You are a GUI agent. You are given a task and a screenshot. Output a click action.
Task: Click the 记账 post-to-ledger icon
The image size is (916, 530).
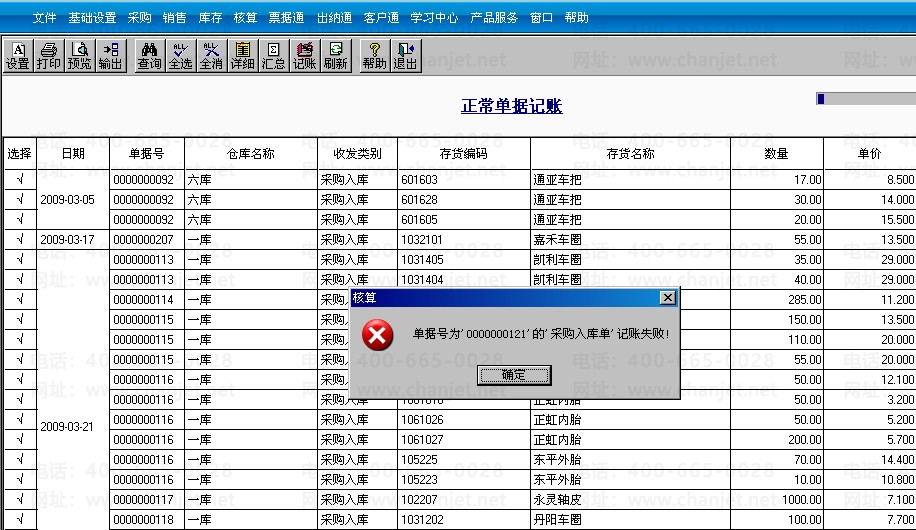304,56
